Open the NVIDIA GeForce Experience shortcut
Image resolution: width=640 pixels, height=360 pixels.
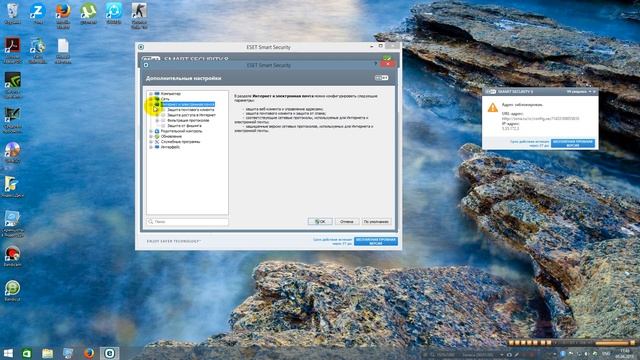[12, 84]
